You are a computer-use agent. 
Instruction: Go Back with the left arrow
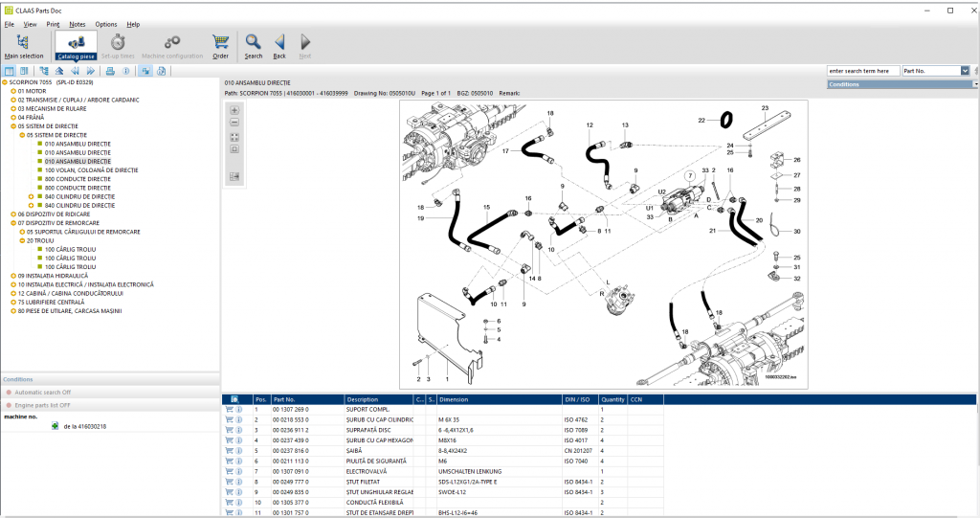point(279,45)
